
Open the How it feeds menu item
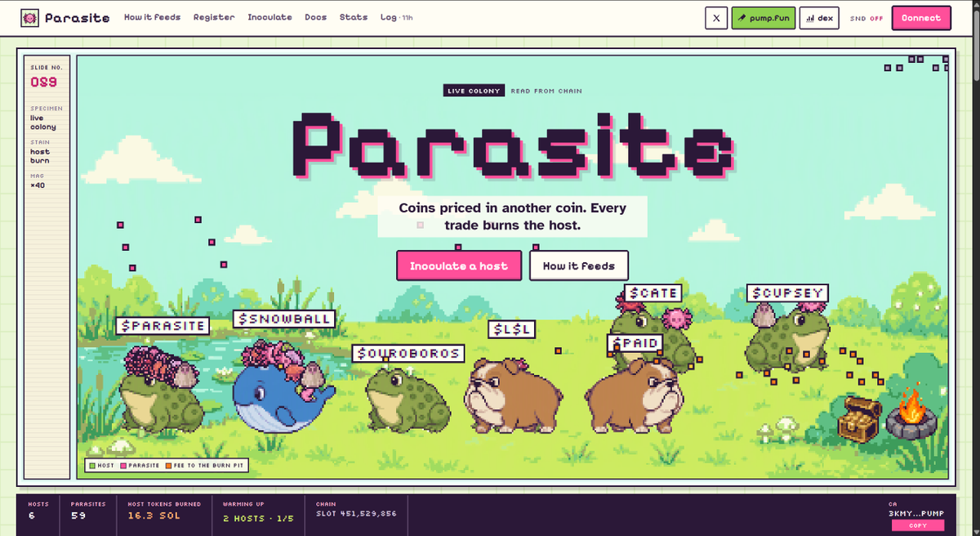point(152,17)
